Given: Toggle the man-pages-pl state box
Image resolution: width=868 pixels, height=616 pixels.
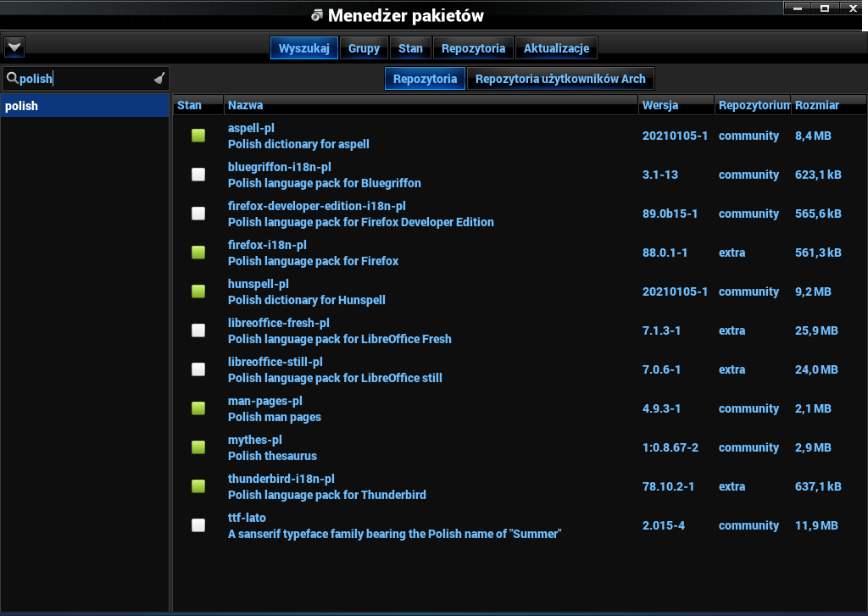Looking at the screenshot, I should pyautogui.click(x=198, y=408).
